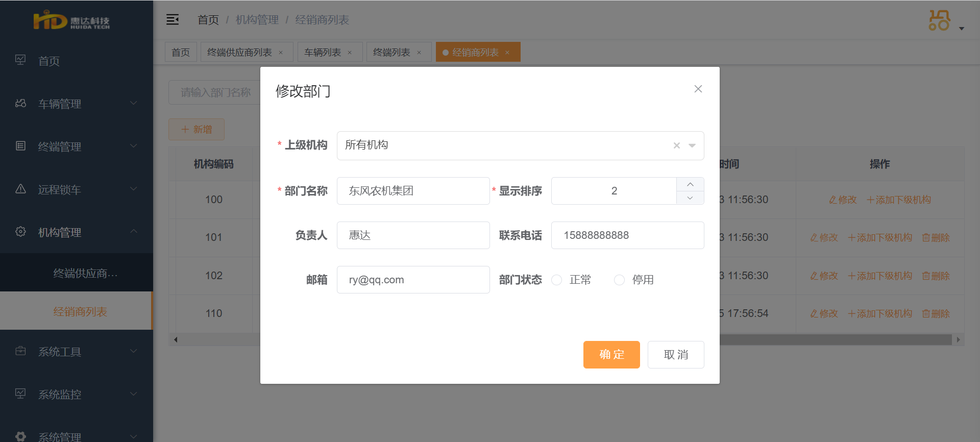Close the 终端供应商列表 tab
This screenshot has height=442, width=980.
(281, 53)
